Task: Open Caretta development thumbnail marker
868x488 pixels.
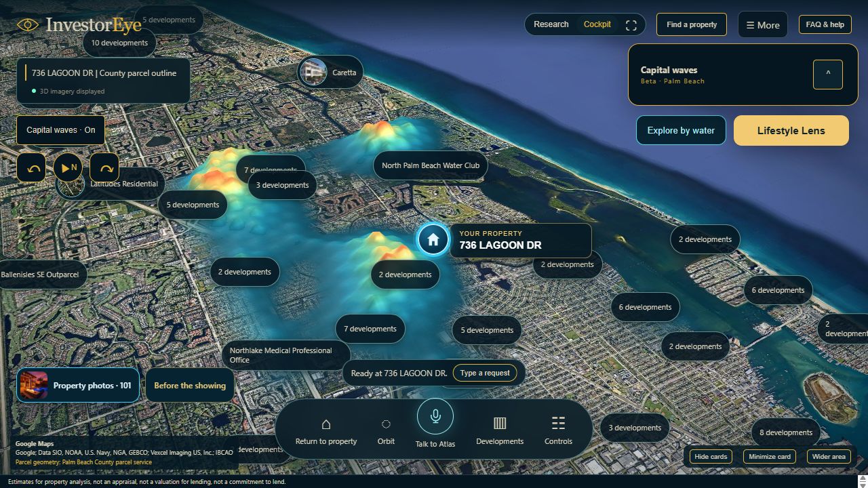Action: 313,72
